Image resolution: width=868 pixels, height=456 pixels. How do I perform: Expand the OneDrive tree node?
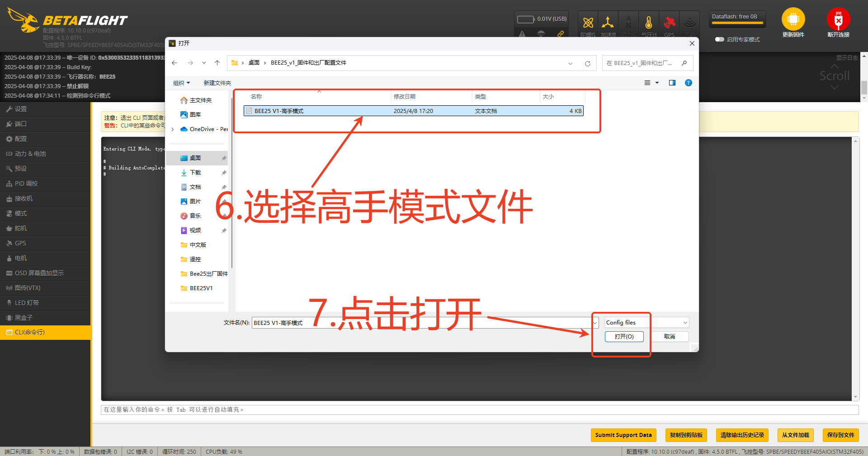point(173,129)
